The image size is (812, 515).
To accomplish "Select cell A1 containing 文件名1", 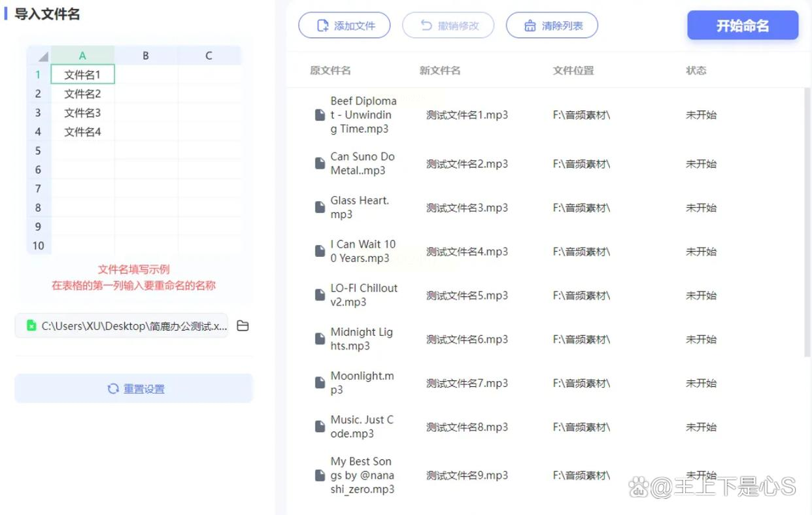I will pyautogui.click(x=82, y=75).
